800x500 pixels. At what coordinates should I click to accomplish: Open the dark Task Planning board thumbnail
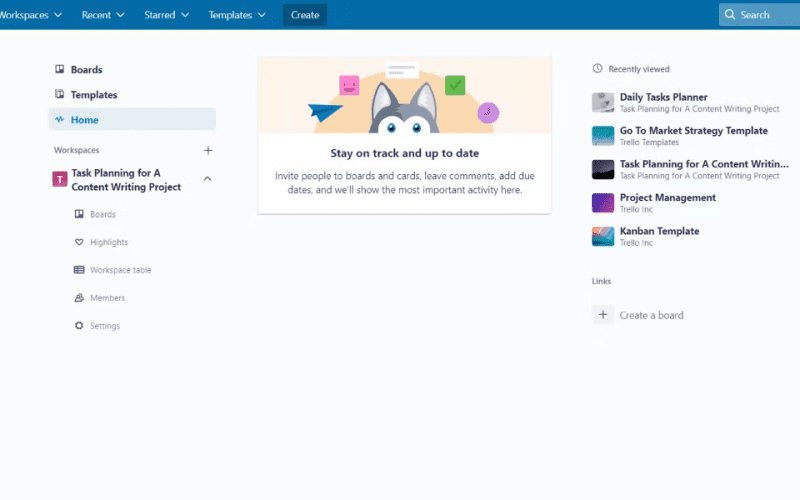pos(603,169)
